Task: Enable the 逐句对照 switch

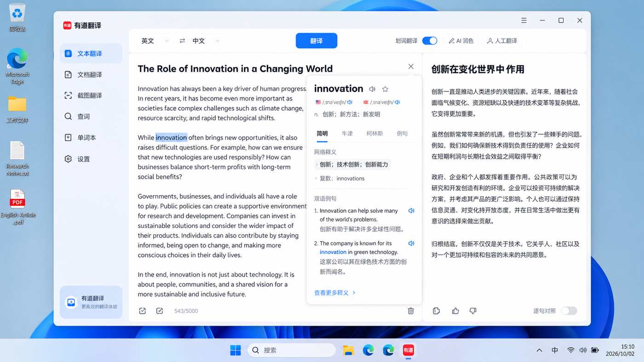Action: 569,311
